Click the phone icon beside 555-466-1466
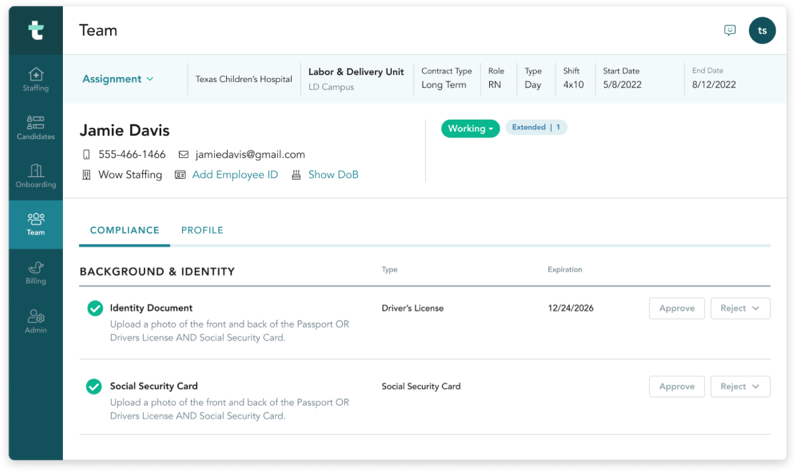Screen dimensions: 796x472 click(86, 154)
